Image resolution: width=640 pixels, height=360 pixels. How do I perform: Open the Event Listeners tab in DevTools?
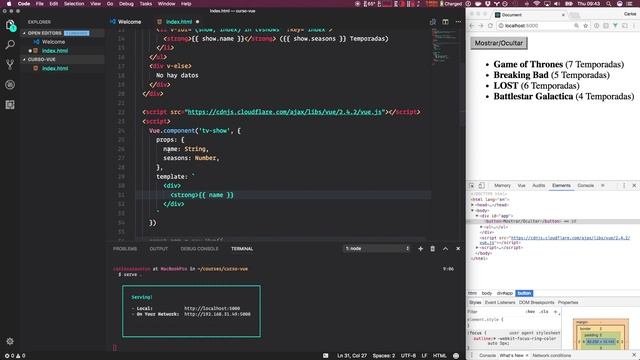click(x=500, y=302)
